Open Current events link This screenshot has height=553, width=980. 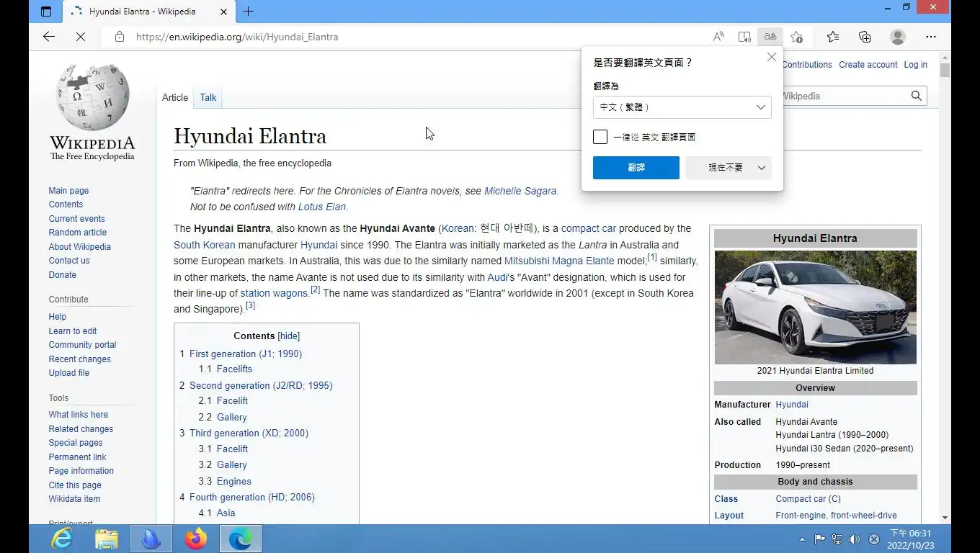[77, 219]
